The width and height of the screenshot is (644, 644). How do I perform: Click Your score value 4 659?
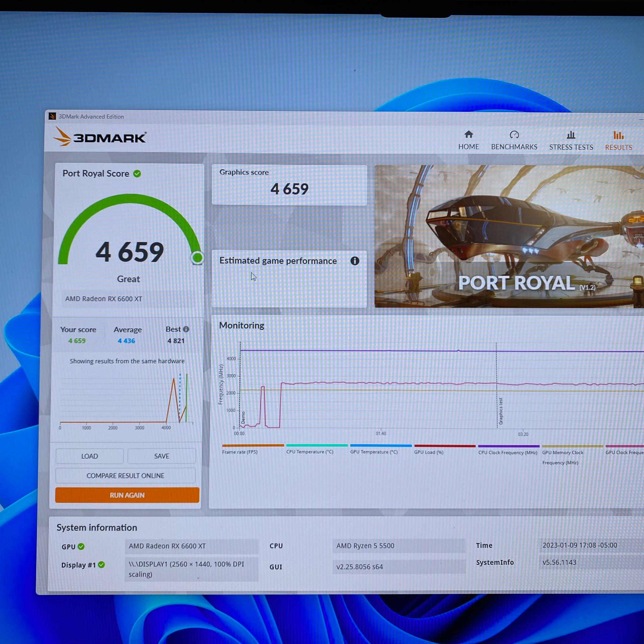(77, 341)
